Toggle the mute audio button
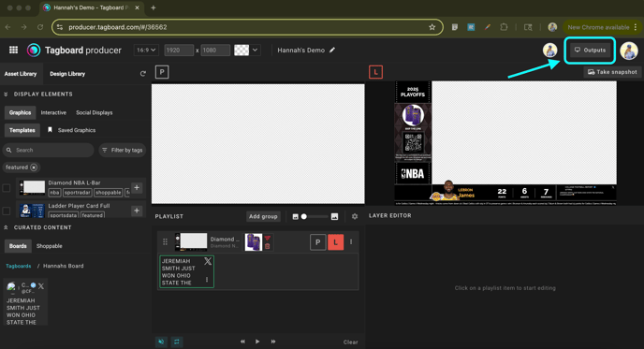This screenshot has height=349, width=644. (x=161, y=342)
